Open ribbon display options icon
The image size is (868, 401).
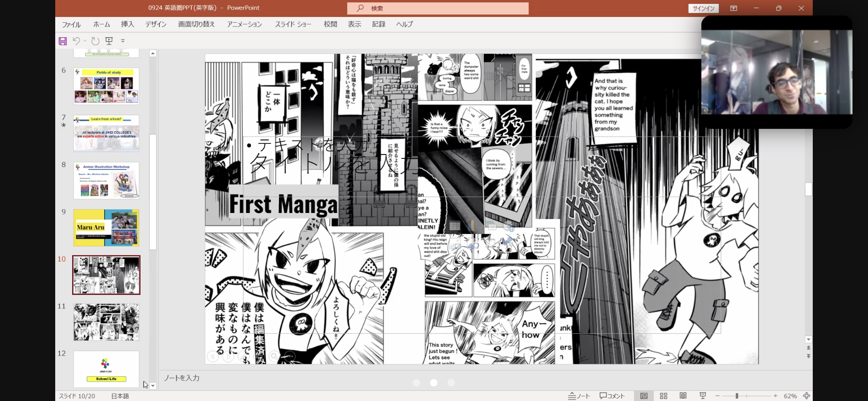pyautogui.click(x=734, y=8)
